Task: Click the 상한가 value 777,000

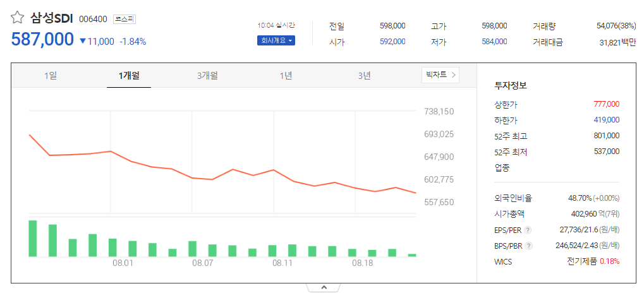Action: [607, 104]
